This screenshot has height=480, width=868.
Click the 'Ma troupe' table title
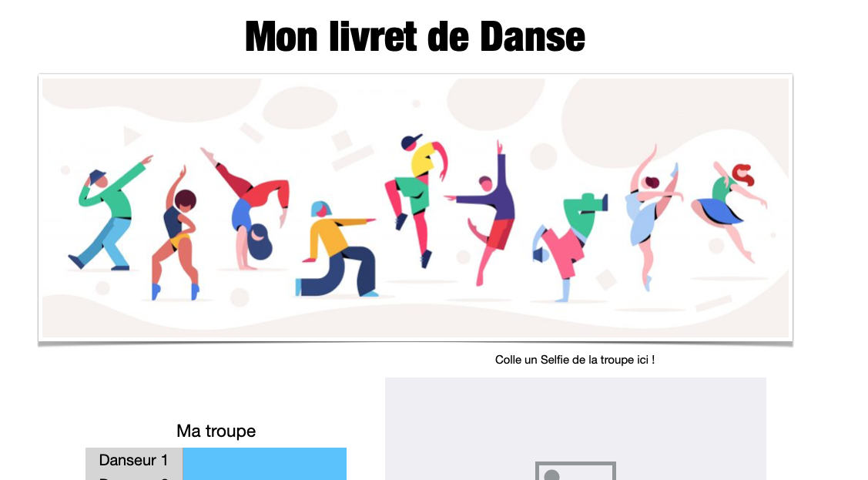click(x=216, y=431)
